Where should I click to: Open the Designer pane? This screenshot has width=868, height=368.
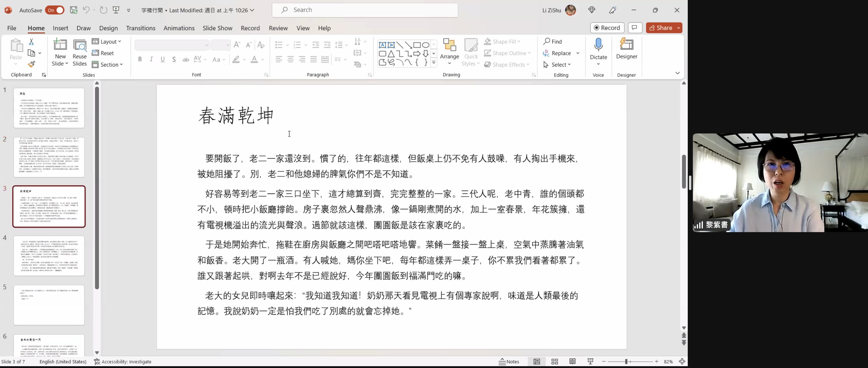click(x=626, y=49)
